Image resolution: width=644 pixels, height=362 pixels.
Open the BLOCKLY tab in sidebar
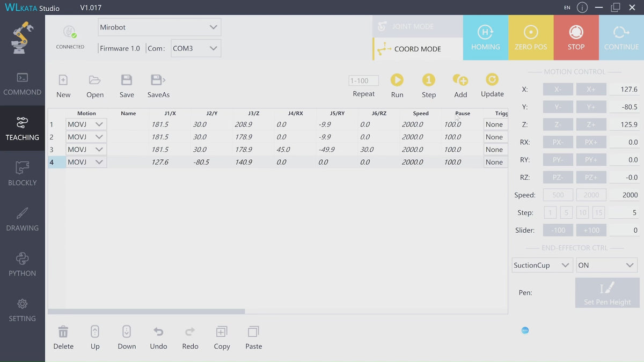[23, 173]
